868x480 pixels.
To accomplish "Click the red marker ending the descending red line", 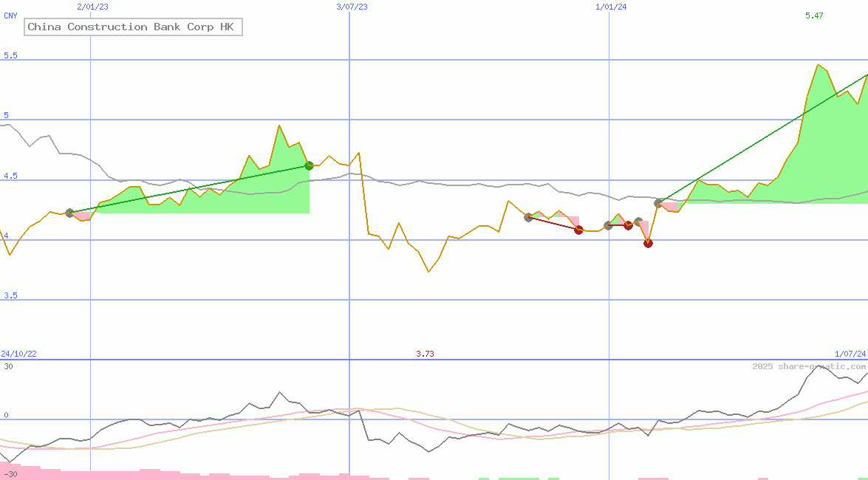I will click(x=578, y=230).
